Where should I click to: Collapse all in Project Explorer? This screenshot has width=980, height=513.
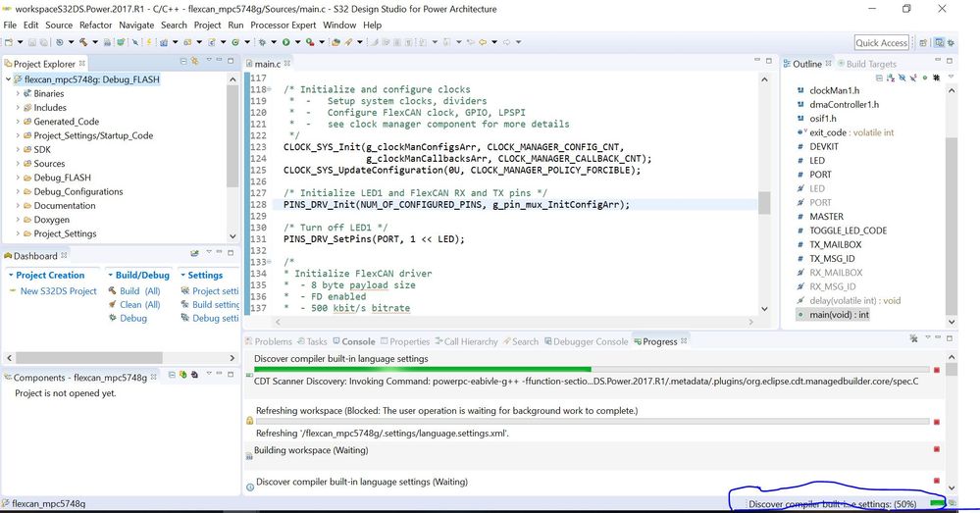coord(183,61)
